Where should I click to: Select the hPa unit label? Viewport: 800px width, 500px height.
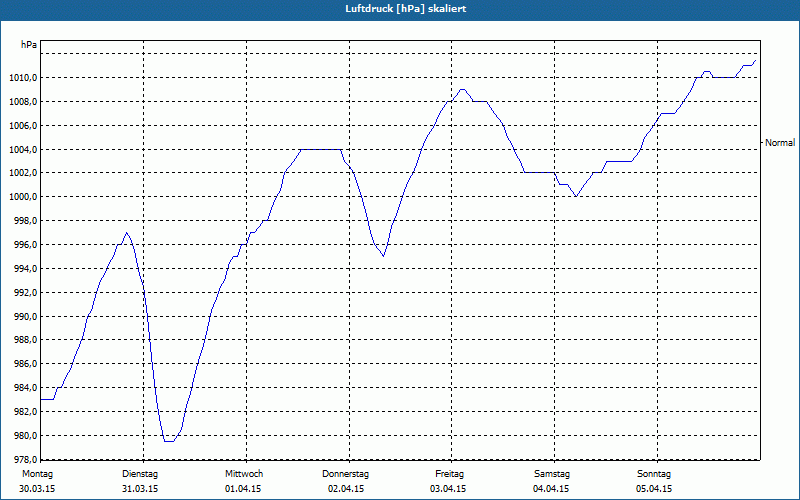tap(29, 45)
